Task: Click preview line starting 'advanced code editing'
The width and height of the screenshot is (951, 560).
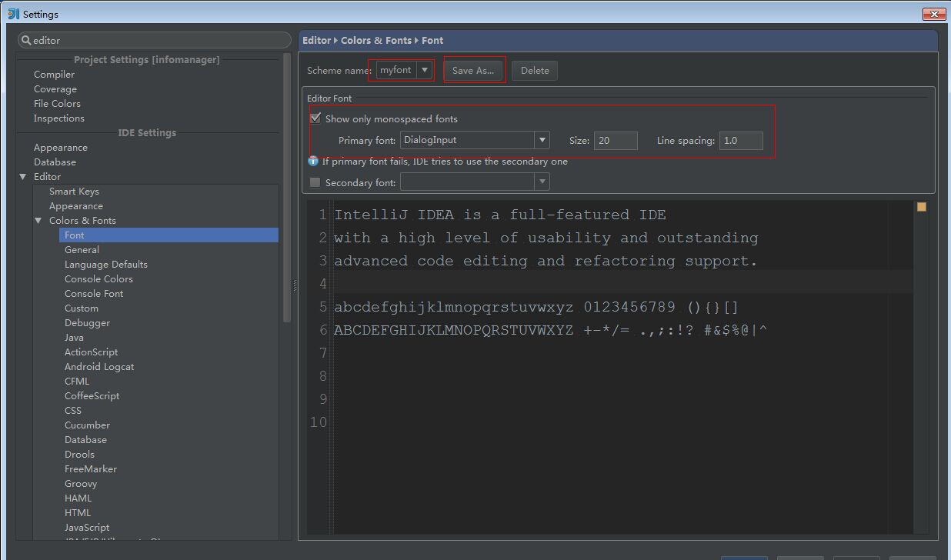Action: [x=546, y=261]
